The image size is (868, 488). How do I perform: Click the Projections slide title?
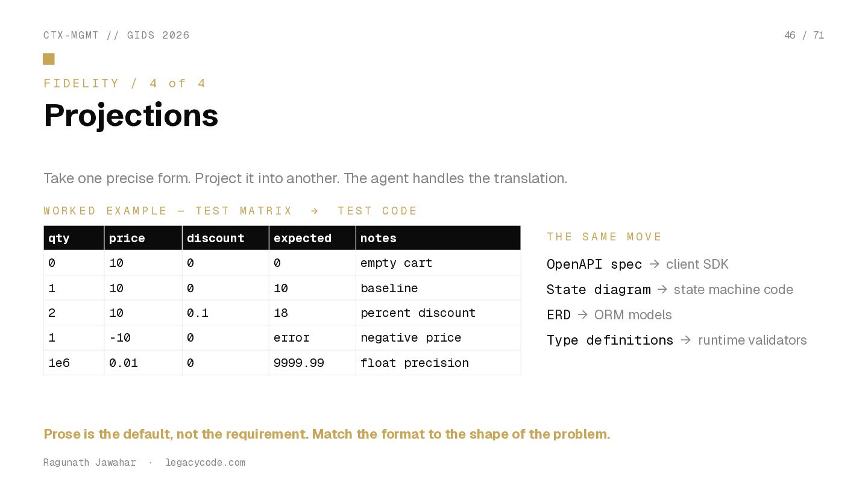(x=131, y=114)
